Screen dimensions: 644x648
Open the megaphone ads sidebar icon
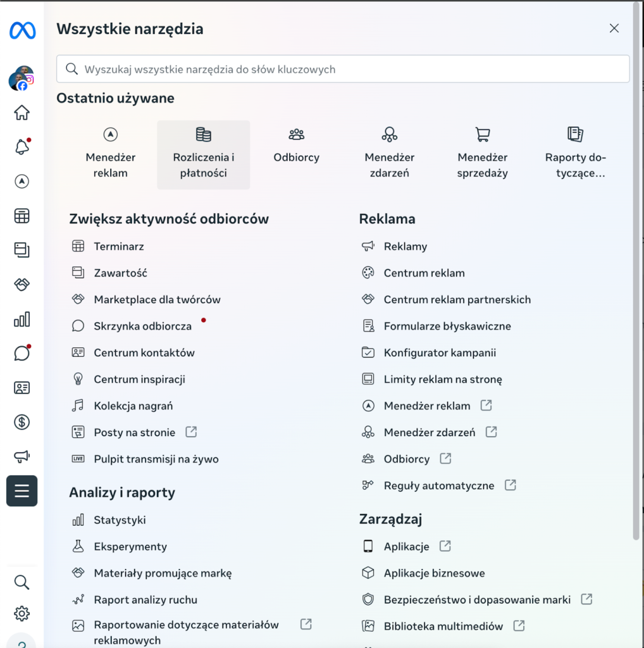coord(22,456)
